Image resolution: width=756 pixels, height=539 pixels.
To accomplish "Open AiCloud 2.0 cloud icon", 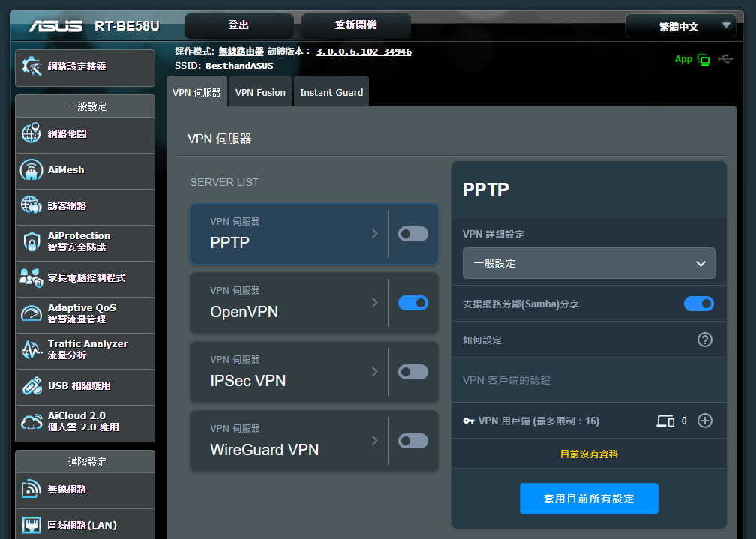I will [x=31, y=422].
